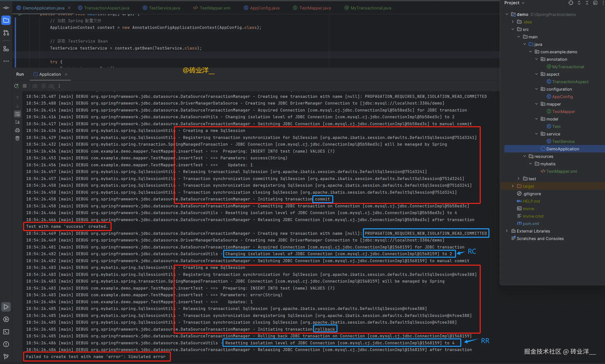Open the Terminal tool window icon

click(x=6, y=332)
